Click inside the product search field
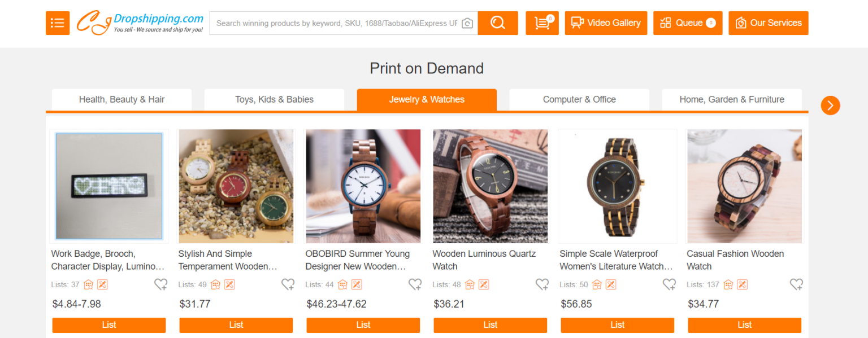Viewport: 868px width, 338px height. click(x=339, y=23)
